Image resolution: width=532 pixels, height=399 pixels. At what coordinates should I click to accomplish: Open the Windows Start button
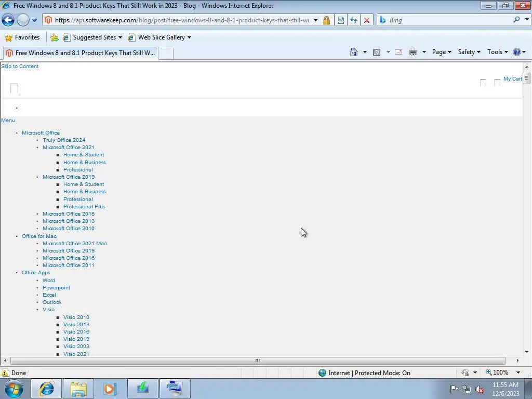coord(14,389)
